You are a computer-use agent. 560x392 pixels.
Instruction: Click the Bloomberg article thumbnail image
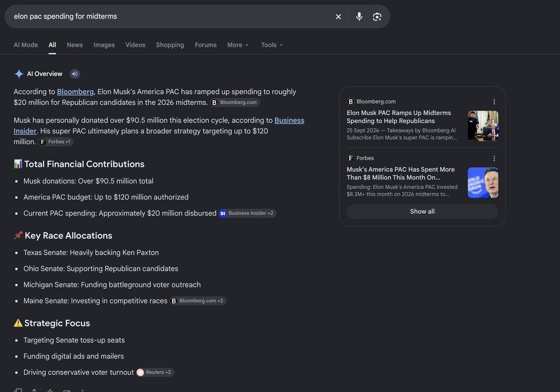483,126
